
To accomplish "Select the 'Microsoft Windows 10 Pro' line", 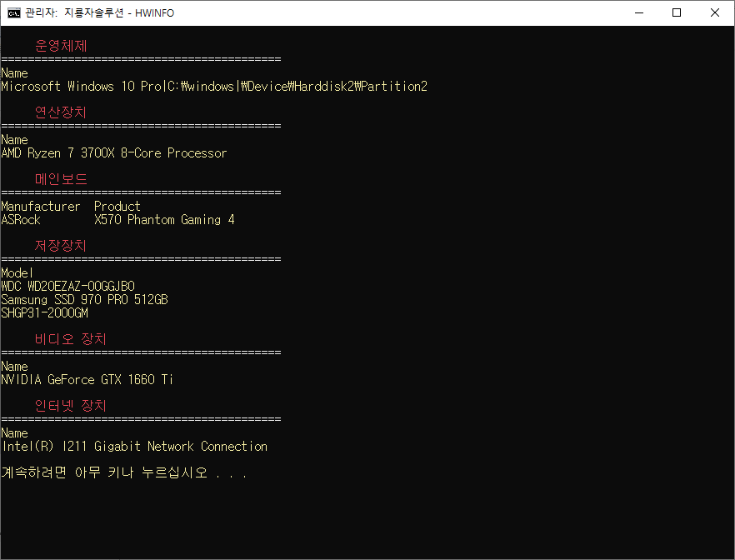I will pos(214,86).
